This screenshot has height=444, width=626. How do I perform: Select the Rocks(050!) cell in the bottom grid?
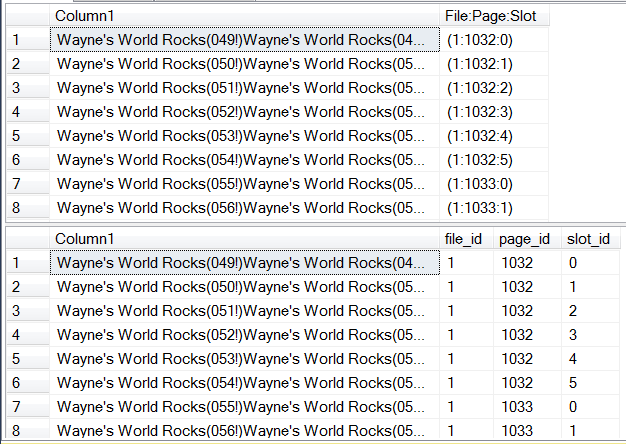[x=244, y=287]
